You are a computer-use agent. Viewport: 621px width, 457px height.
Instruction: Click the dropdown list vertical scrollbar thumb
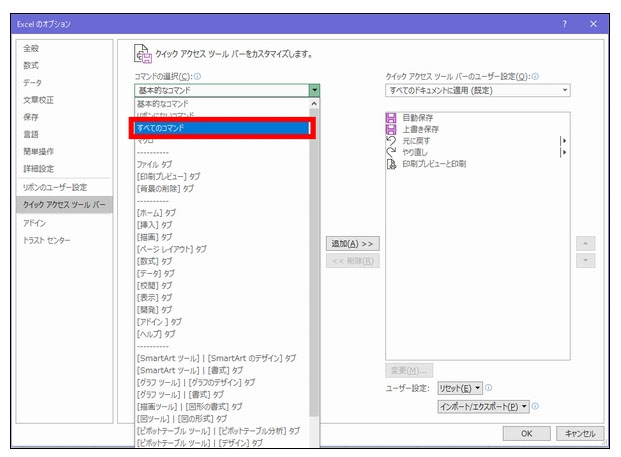click(314, 263)
